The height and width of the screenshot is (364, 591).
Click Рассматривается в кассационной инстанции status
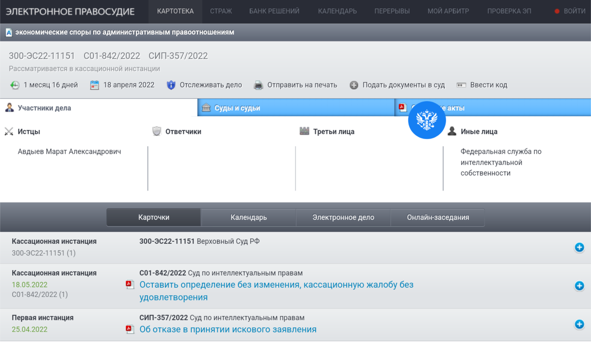click(84, 69)
